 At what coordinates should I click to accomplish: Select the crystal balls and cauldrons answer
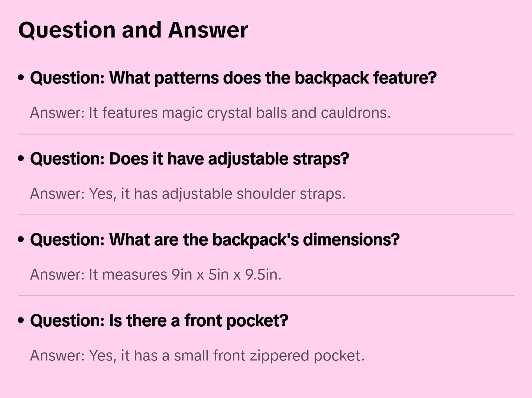(x=210, y=113)
